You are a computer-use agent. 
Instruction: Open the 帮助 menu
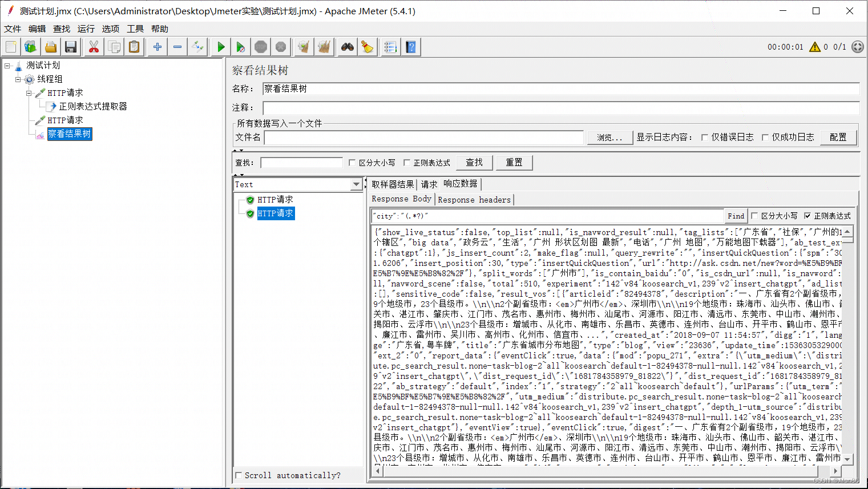point(160,29)
